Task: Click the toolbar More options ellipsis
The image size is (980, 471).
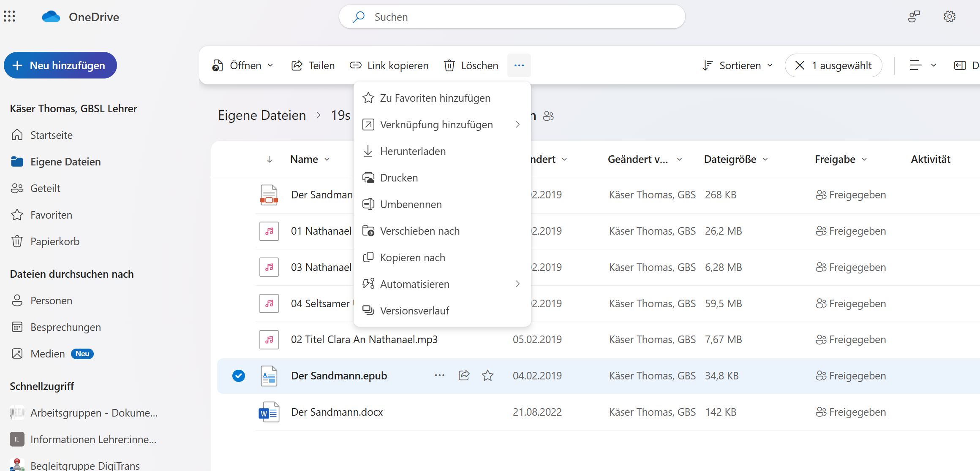Action: click(x=519, y=65)
